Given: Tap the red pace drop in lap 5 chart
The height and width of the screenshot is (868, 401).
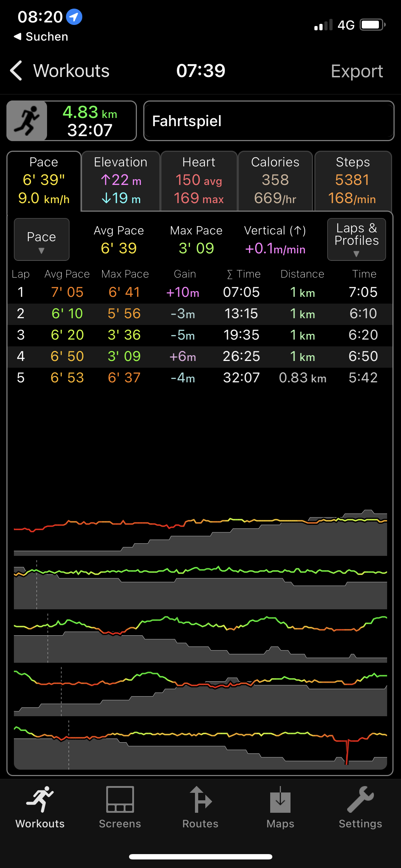Looking at the screenshot, I should [346, 751].
